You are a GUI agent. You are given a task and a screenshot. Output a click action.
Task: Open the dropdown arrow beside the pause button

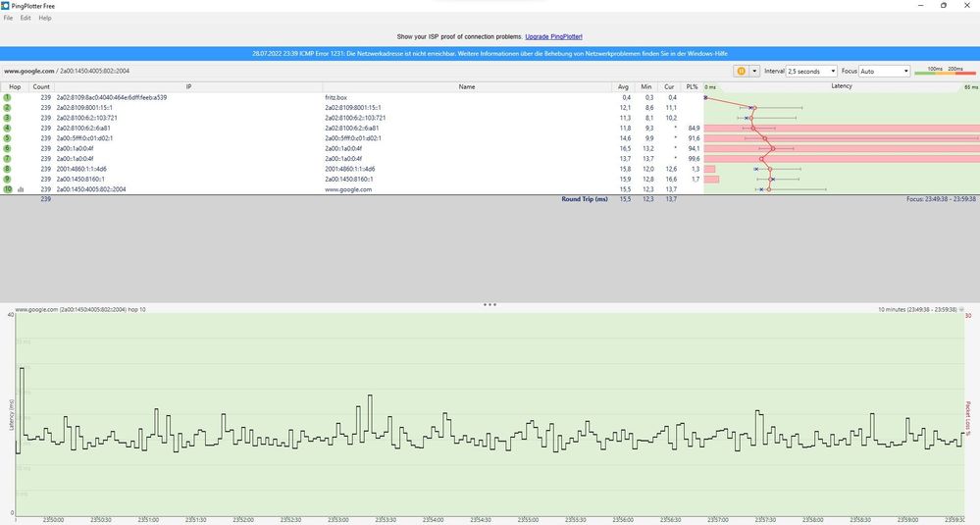(x=754, y=72)
